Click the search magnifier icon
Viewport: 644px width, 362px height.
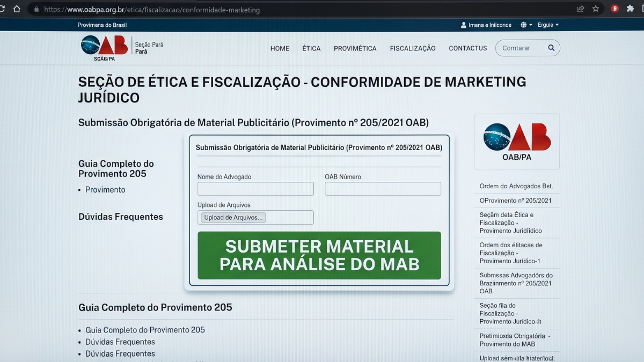(x=551, y=48)
